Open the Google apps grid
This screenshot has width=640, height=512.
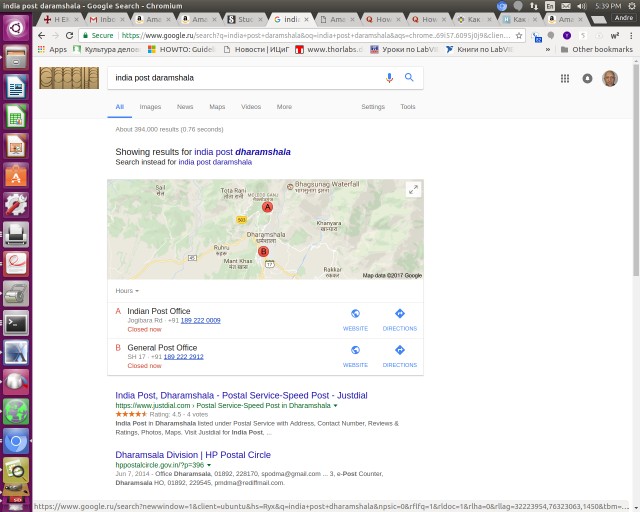565,78
